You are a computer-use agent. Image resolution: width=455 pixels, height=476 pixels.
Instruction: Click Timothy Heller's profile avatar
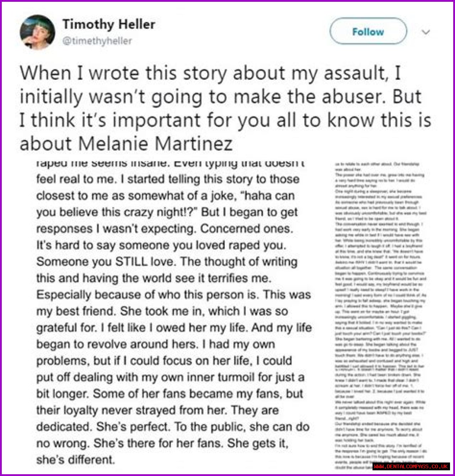click(38, 32)
